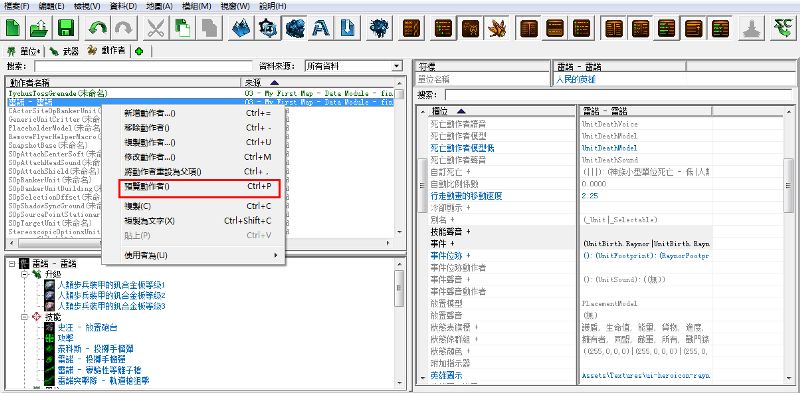The image size is (800, 393).
Task: Click the UnitDeathVoice field value
Action: 610,124
